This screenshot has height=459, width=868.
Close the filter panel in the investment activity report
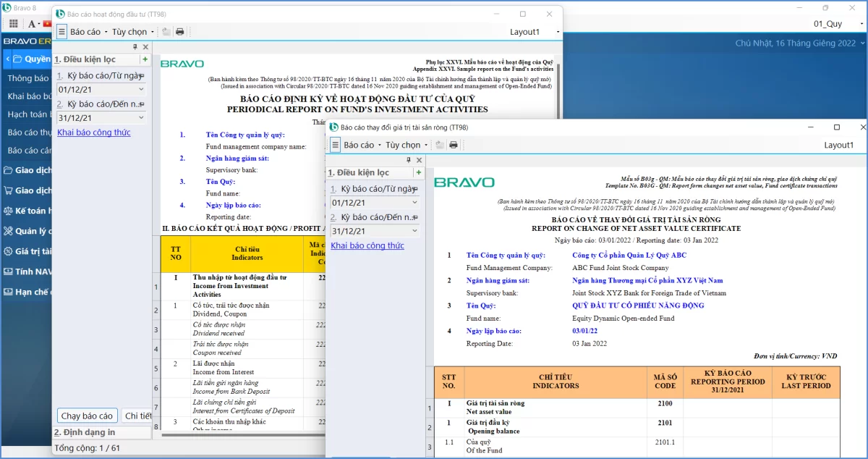click(145, 47)
